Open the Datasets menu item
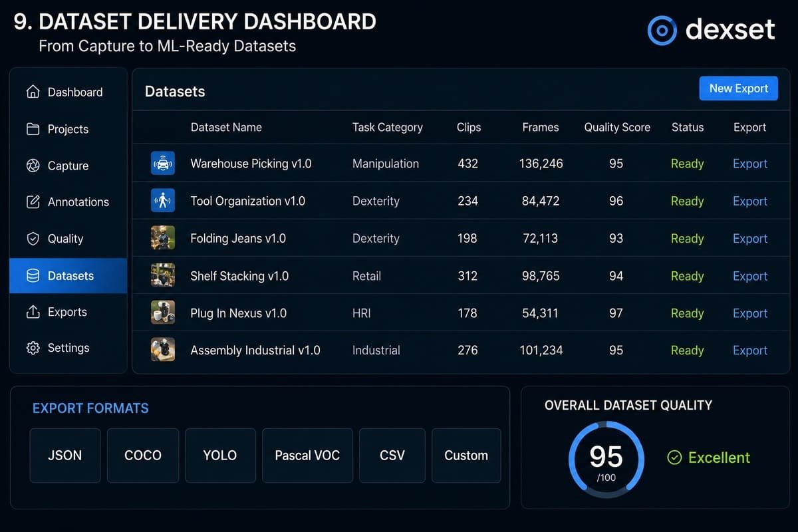 [x=68, y=275]
